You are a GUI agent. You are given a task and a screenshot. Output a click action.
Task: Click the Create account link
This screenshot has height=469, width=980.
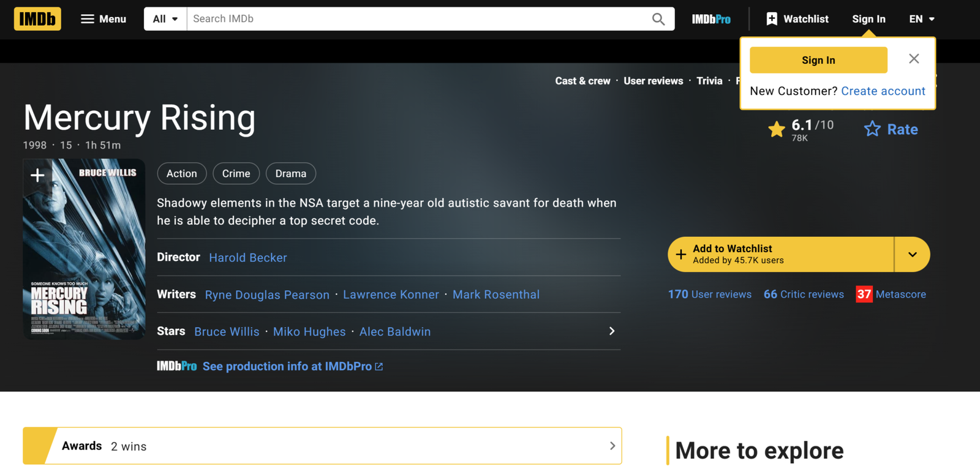(883, 91)
